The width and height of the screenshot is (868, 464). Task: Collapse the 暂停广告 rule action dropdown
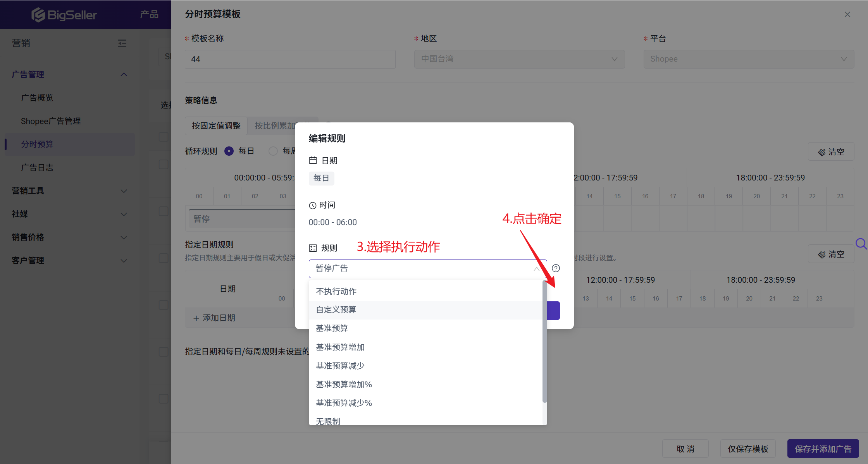[x=536, y=268]
